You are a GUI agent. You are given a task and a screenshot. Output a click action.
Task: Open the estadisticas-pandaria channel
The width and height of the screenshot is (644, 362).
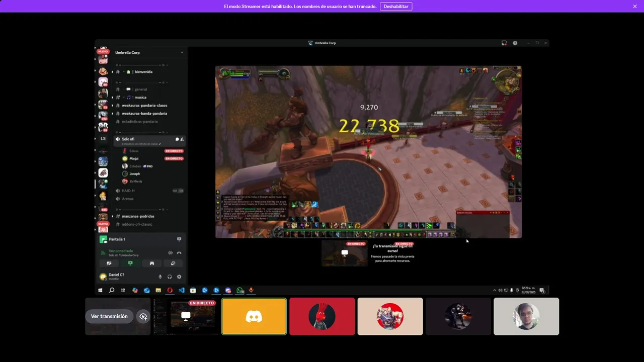[x=139, y=122]
